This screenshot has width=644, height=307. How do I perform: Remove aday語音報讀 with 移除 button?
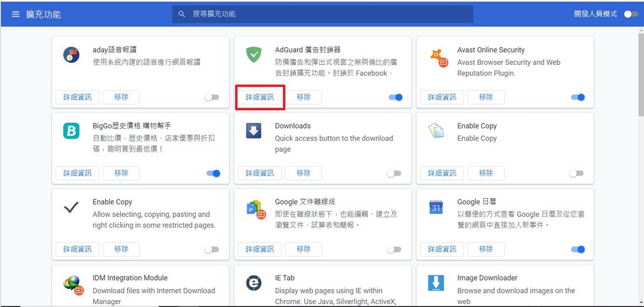(121, 98)
